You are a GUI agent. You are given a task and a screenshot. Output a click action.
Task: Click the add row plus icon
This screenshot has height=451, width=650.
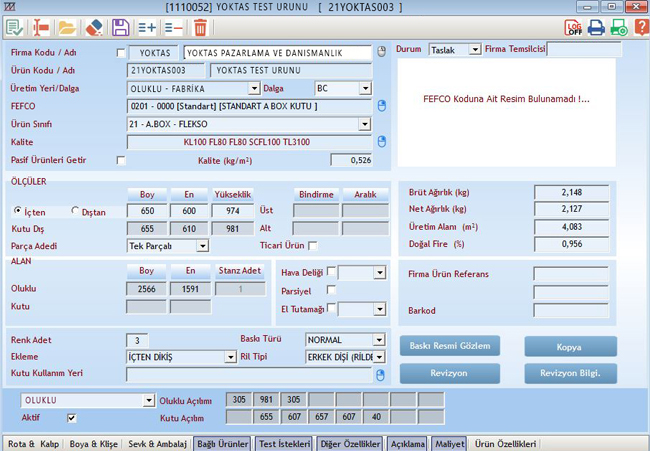(x=147, y=27)
